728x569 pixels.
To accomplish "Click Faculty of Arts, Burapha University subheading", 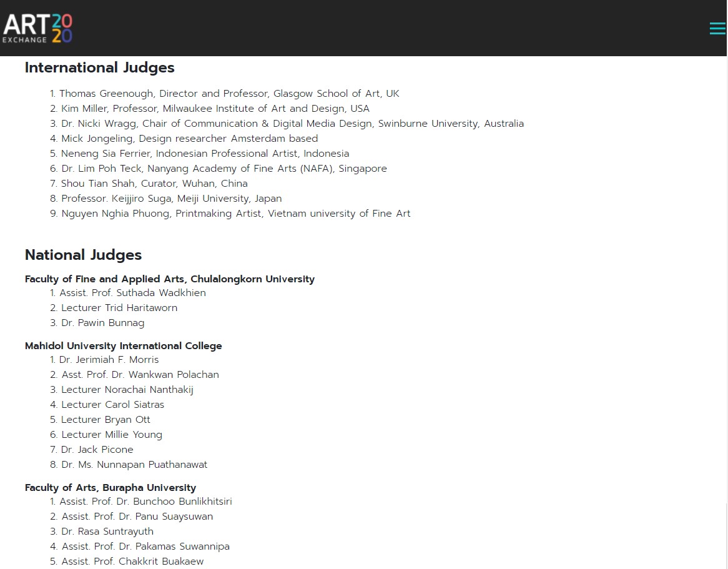I will tap(110, 488).
